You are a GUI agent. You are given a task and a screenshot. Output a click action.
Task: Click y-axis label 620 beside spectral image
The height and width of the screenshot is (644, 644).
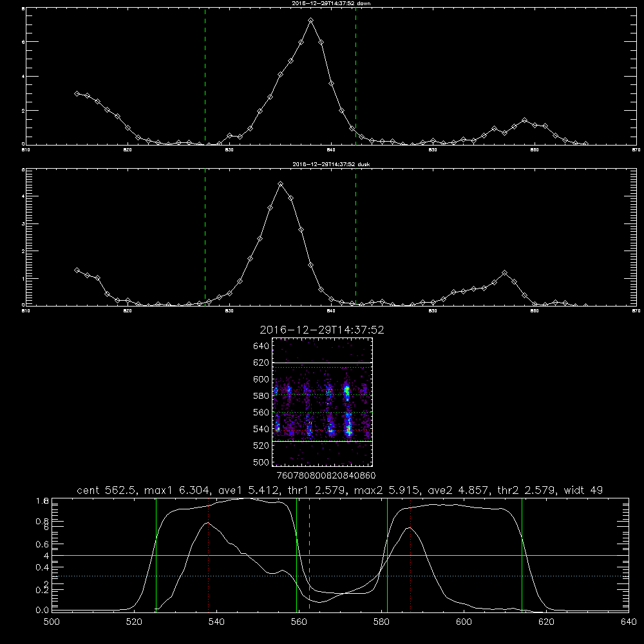261,363
